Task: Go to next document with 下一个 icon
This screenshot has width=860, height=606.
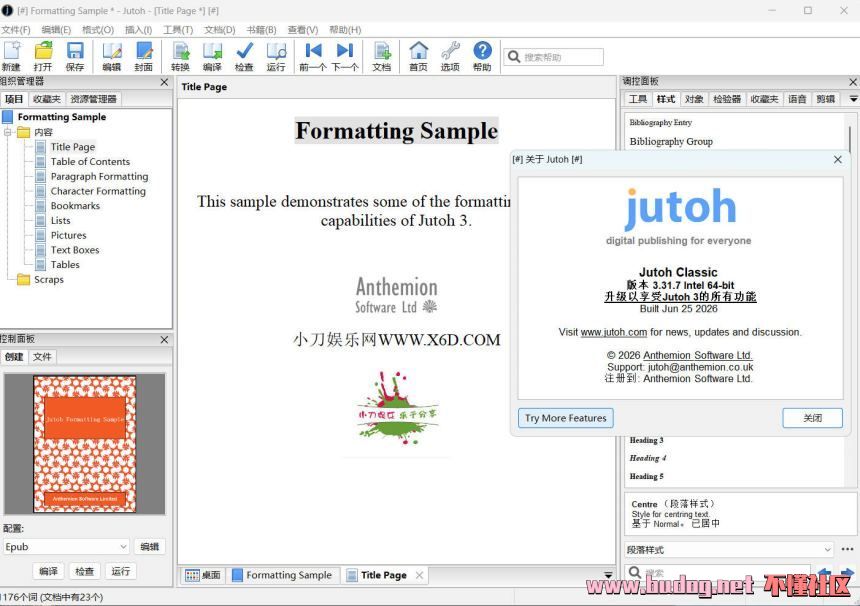Action: point(345,56)
